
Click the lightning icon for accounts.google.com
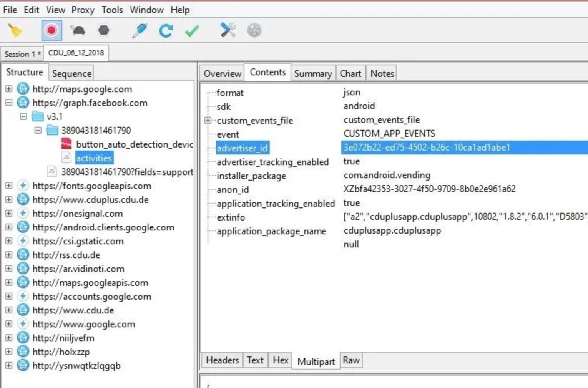(x=23, y=296)
